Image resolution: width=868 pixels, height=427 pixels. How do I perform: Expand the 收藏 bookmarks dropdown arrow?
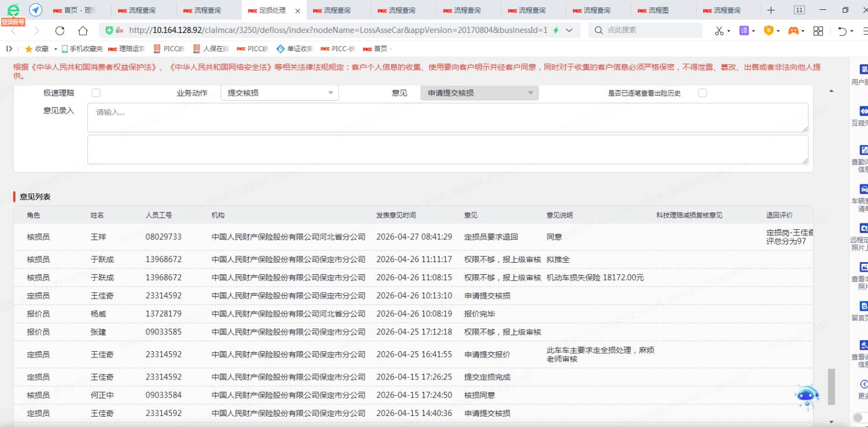point(56,49)
